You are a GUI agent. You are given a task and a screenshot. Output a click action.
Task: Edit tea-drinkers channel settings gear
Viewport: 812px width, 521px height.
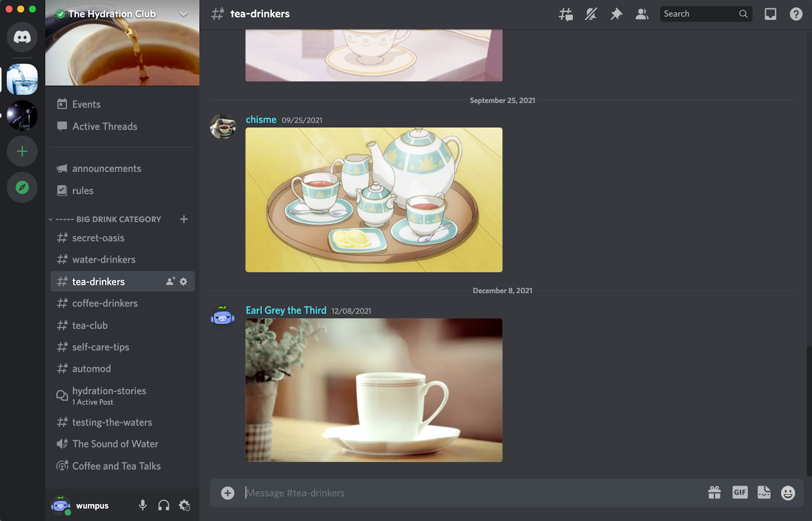[184, 282]
